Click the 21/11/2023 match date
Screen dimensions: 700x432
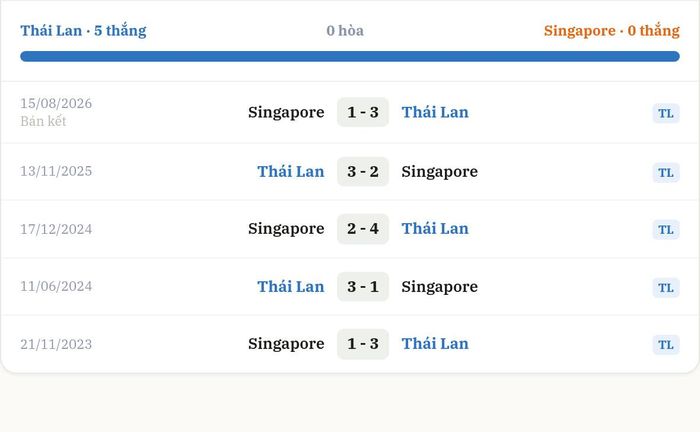(x=56, y=344)
